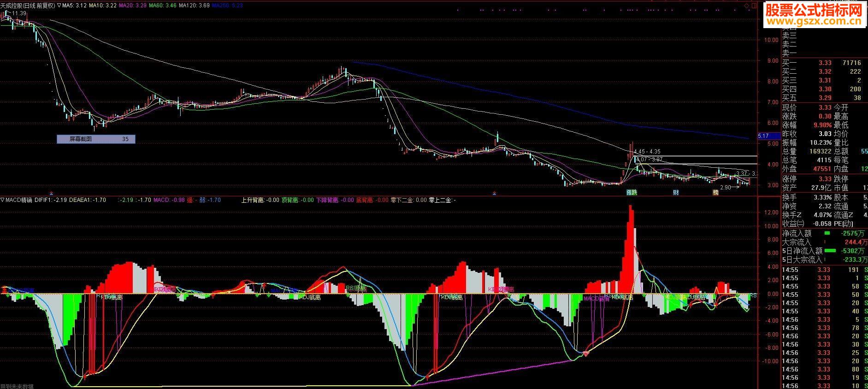The height and width of the screenshot is (389, 868).
Task: Open the triangle dropdown beside MA5
Action: tap(59, 6)
